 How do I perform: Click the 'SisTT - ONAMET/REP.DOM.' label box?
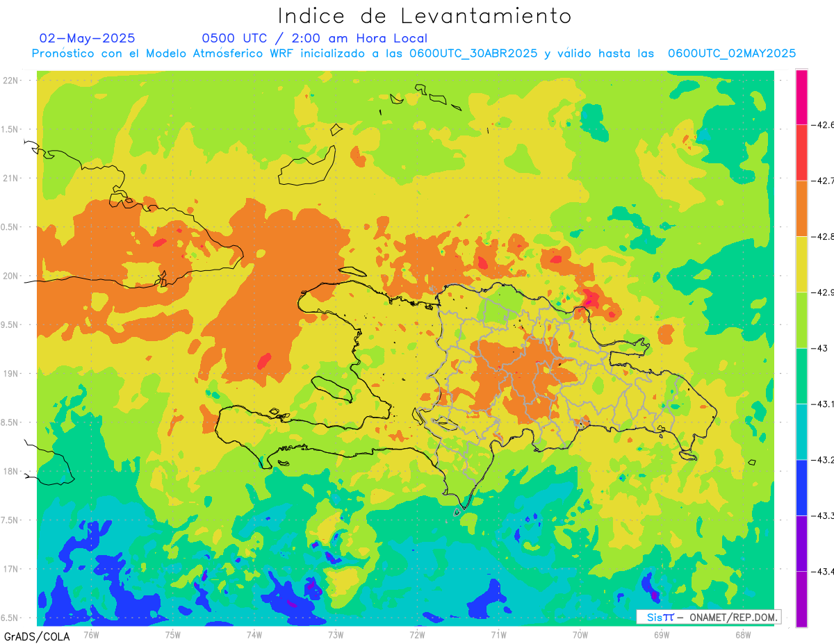point(708,617)
